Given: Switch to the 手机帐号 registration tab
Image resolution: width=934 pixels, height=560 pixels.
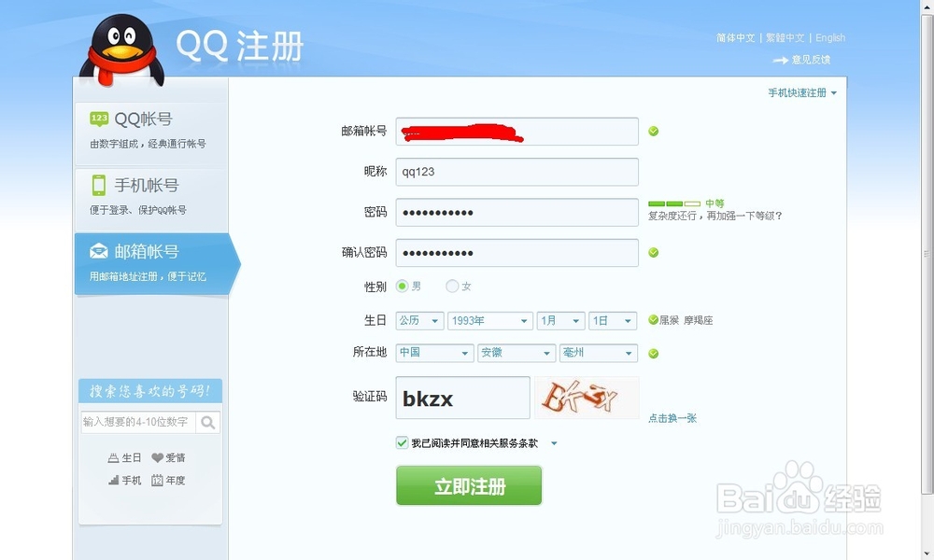Looking at the screenshot, I should coord(150,198).
